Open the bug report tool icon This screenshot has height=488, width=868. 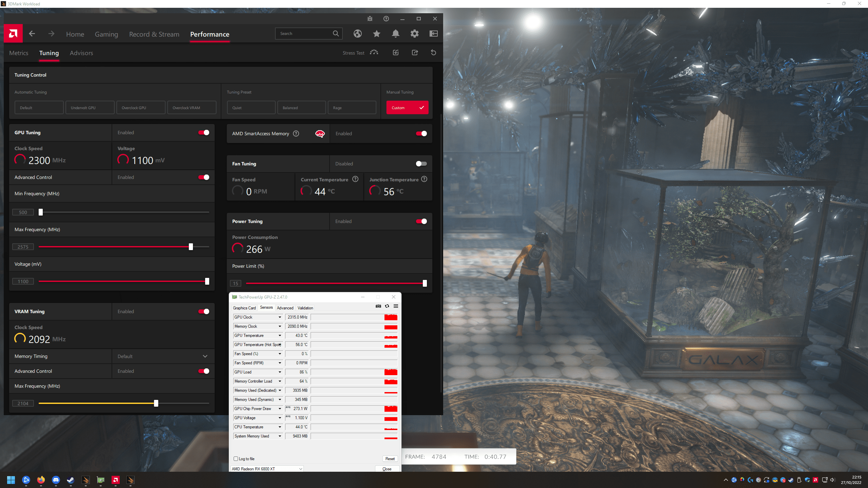click(370, 19)
